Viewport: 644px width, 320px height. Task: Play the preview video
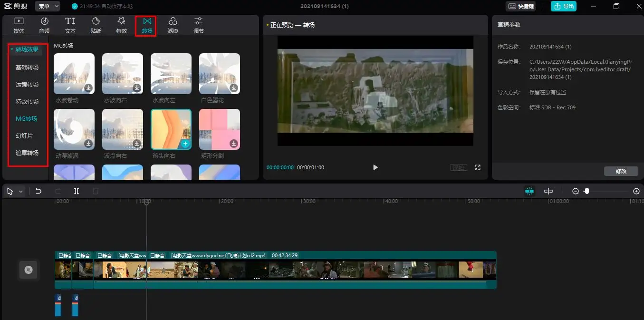click(x=375, y=167)
